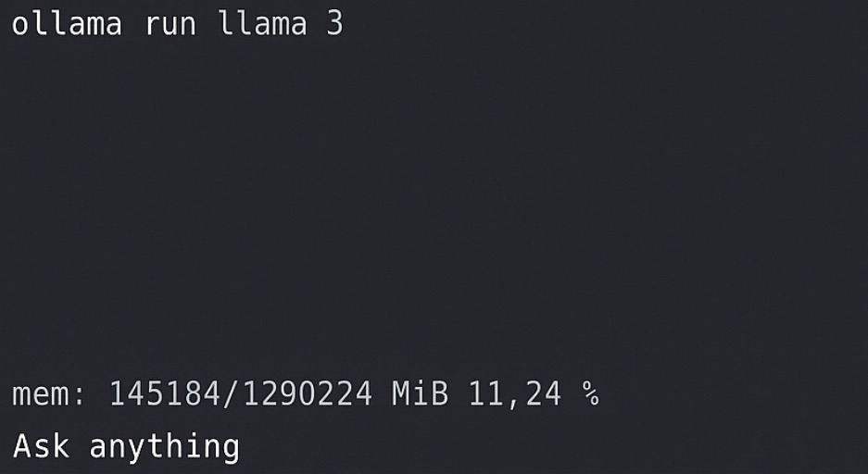Click the word "anything" in the prompt
Screen dimensions: 868x474
click(x=164, y=447)
